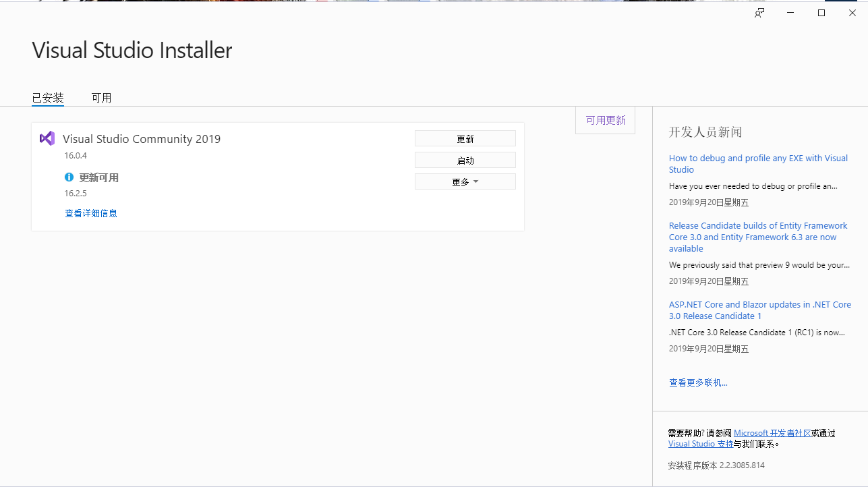Open the Microsoft 开发者社区 link
This screenshot has width=868, height=487.
point(772,433)
